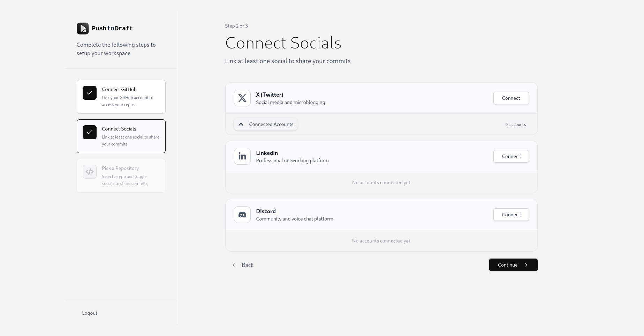Viewport: 644px width, 336px height.
Task: Click 'Link at least one social' subtitle under heading
Action: 288,61
